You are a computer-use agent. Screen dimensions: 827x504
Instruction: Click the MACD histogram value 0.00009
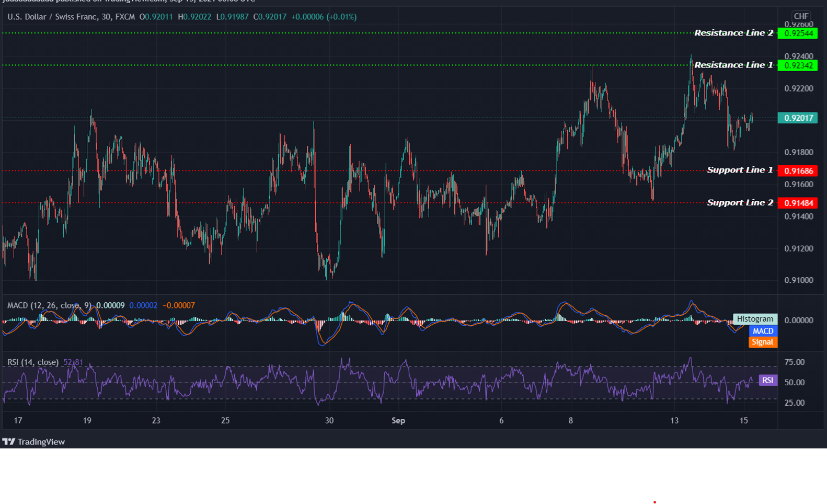[x=110, y=305]
